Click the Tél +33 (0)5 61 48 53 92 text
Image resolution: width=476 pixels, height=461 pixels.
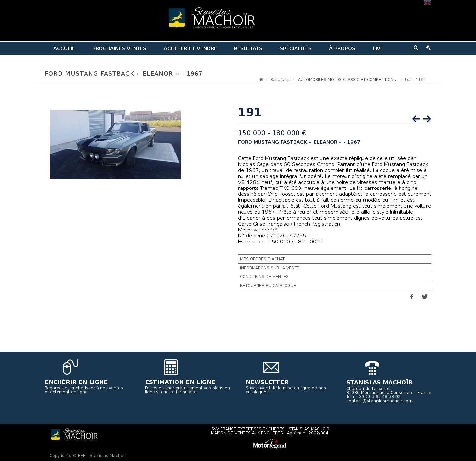pos(374,397)
